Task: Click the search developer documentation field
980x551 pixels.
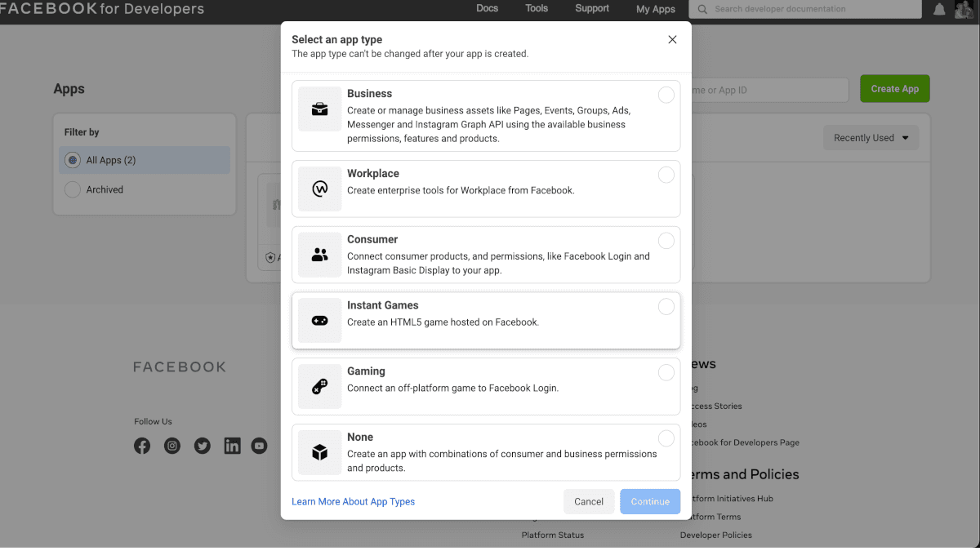Action: [x=805, y=9]
